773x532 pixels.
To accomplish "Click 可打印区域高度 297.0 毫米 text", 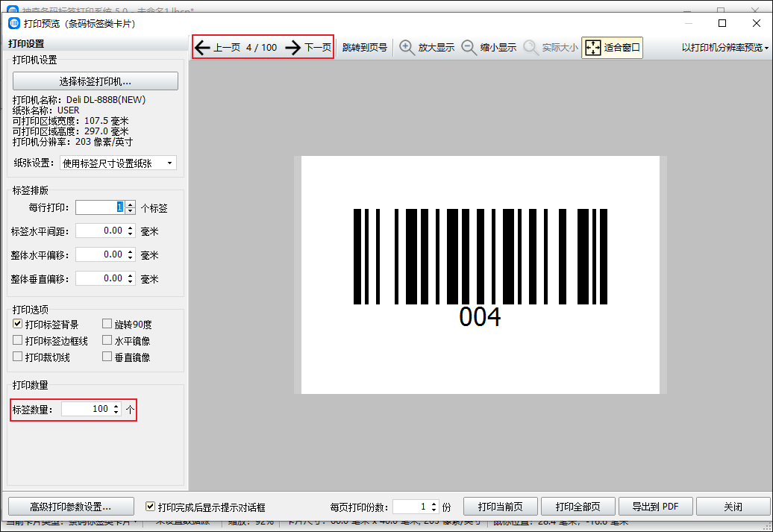I will click(x=70, y=131).
